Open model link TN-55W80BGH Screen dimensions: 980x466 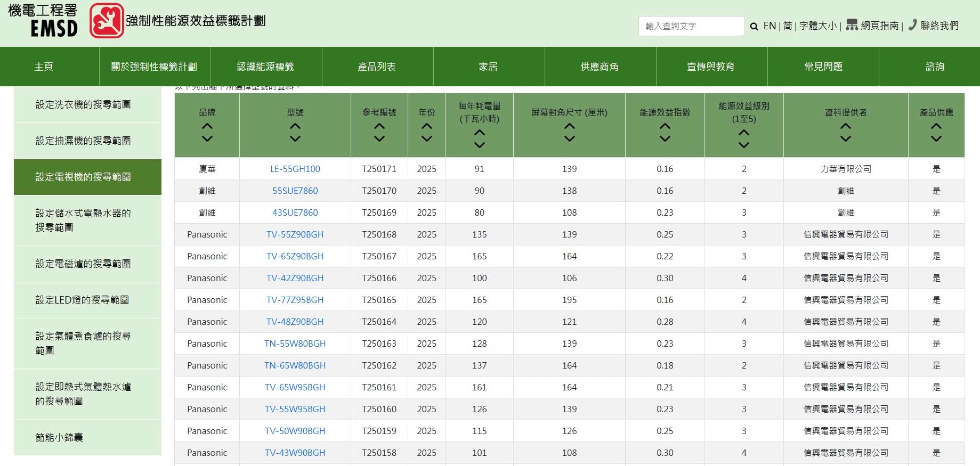pyautogui.click(x=295, y=344)
